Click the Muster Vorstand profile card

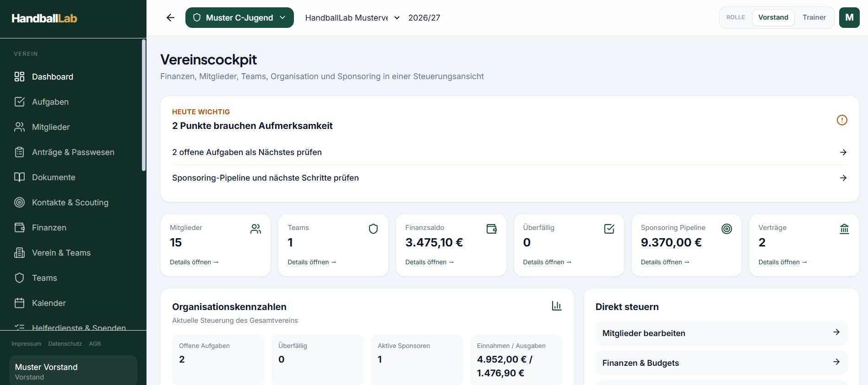[73, 370]
